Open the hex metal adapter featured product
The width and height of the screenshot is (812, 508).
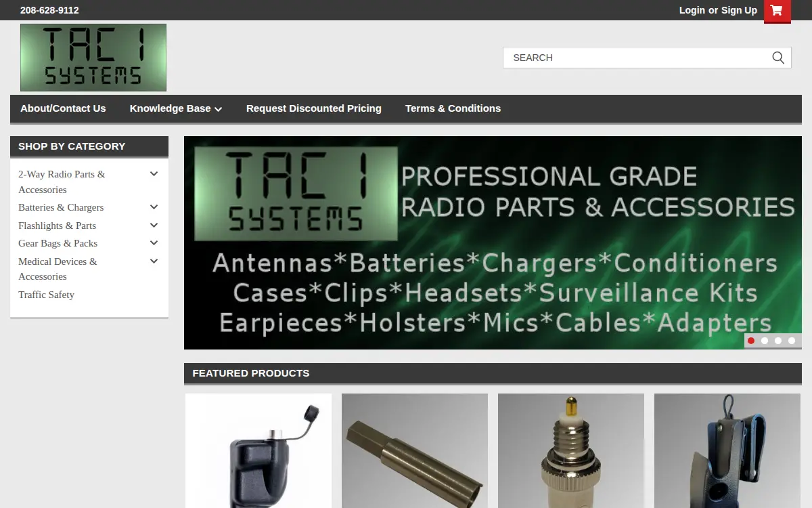[x=415, y=450]
